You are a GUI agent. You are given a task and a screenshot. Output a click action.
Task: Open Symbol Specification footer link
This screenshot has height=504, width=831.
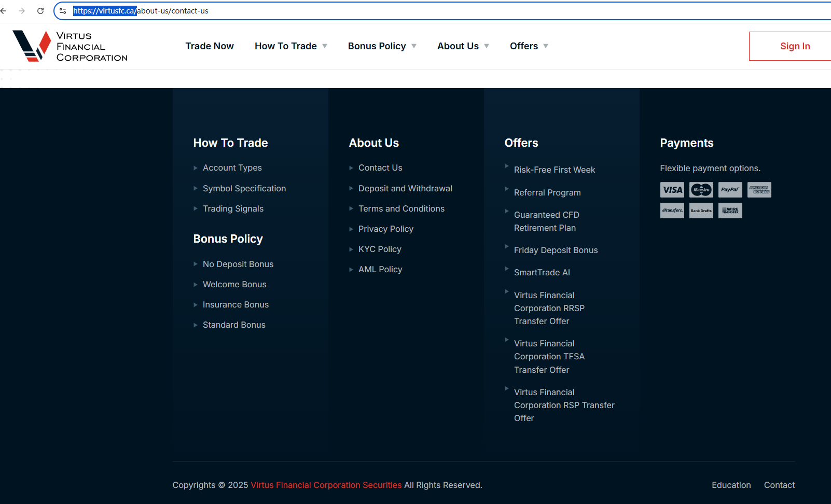(244, 189)
